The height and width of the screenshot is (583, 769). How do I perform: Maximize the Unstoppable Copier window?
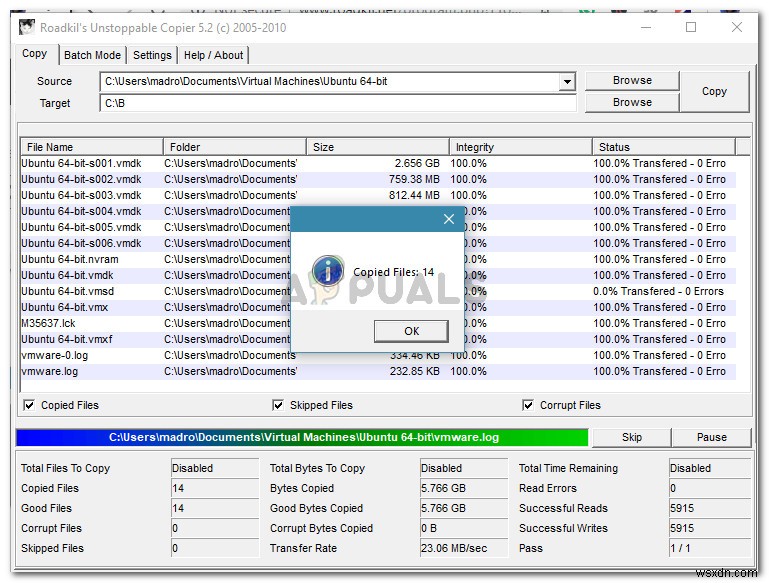691,27
